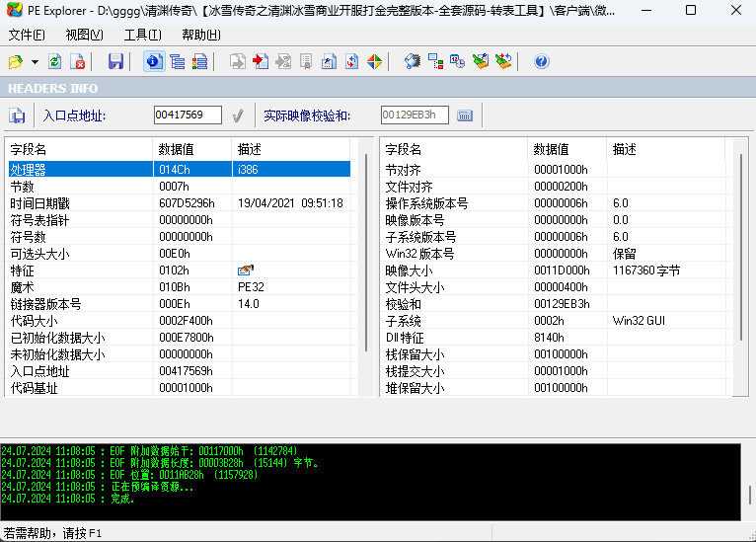The height and width of the screenshot is (542, 756).
Task: Open the 文件(F) menu
Action: coord(27,36)
